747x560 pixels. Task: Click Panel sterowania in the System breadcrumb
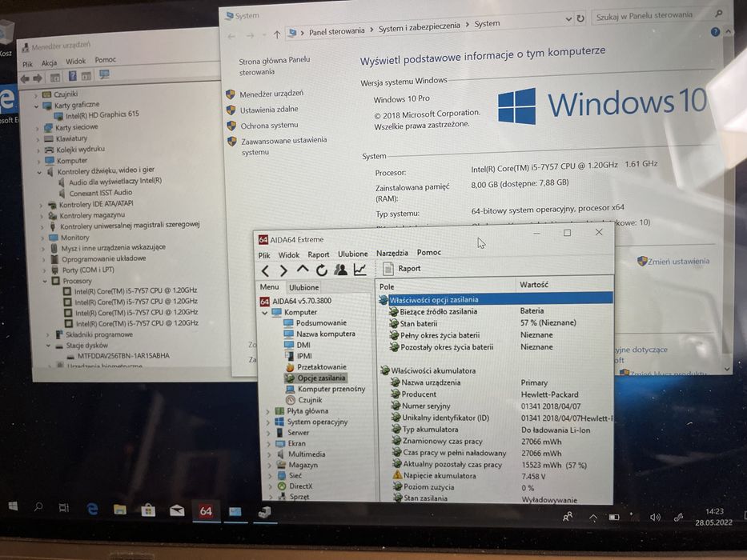(x=336, y=31)
